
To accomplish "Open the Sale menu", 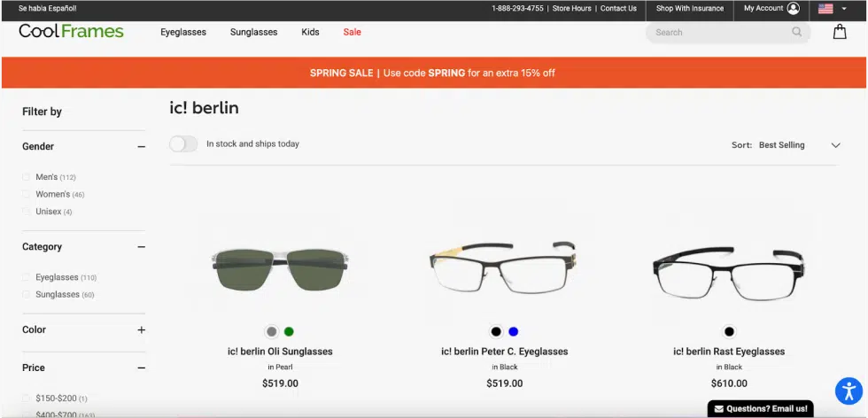I will coord(353,32).
